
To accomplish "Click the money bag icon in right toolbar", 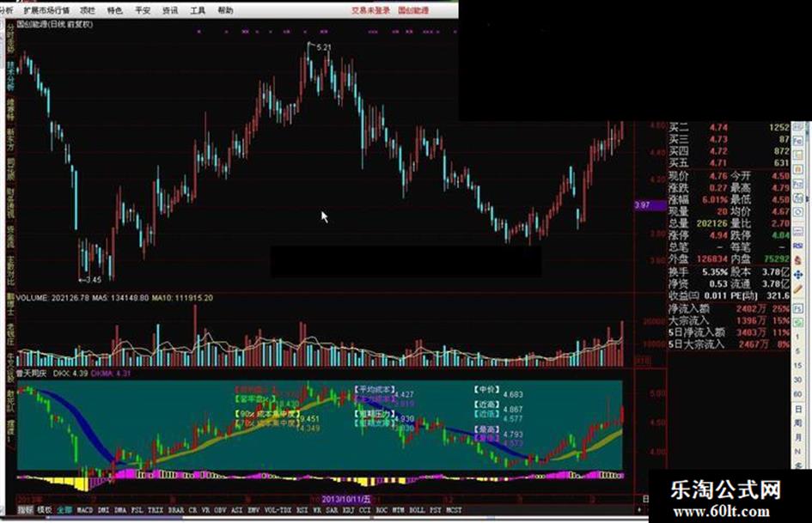I will click(797, 260).
